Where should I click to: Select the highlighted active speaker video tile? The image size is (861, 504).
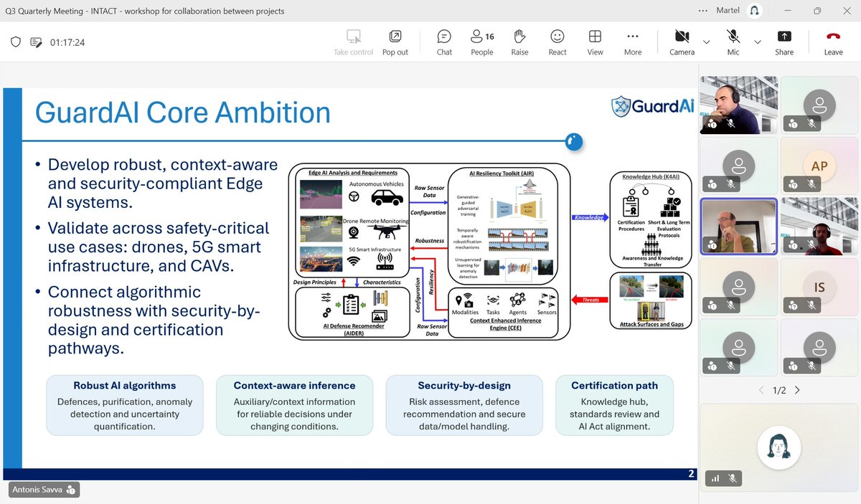click(738, 227)
